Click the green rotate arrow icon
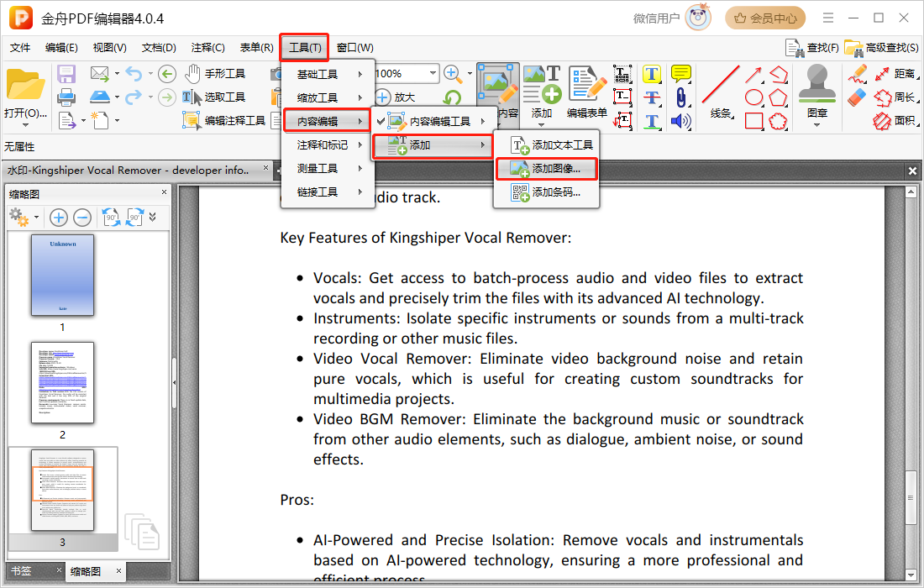Image resolution: width=924 pixels, height=588 pixels. pyautogui.click(x=452, y=97)
